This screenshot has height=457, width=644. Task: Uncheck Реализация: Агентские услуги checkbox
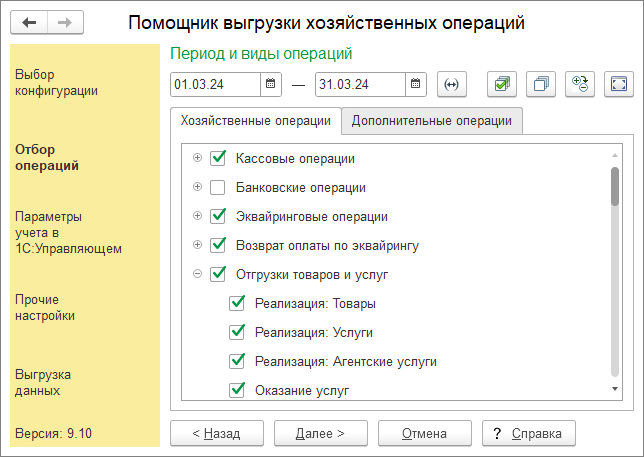[x=237, y=361]
